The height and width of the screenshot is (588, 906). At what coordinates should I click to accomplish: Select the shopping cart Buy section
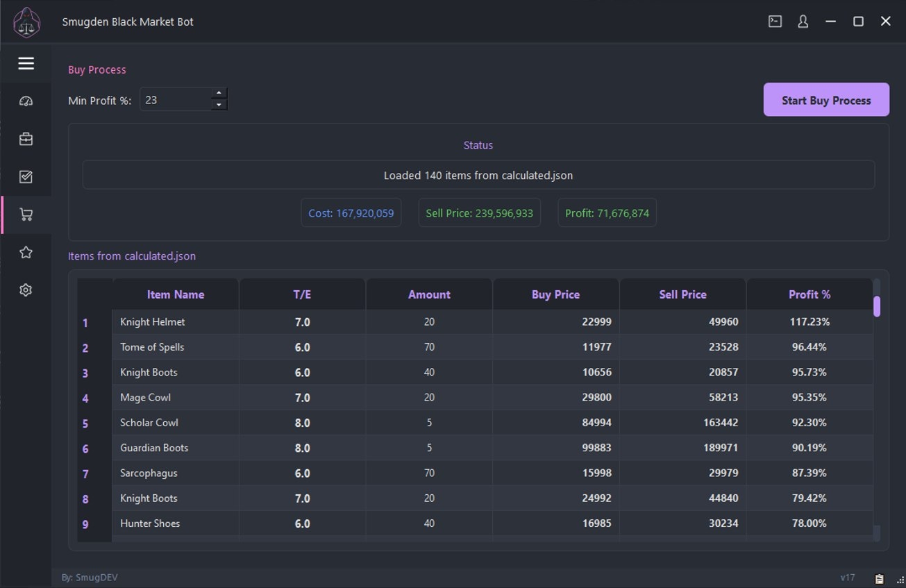[26, 215]
